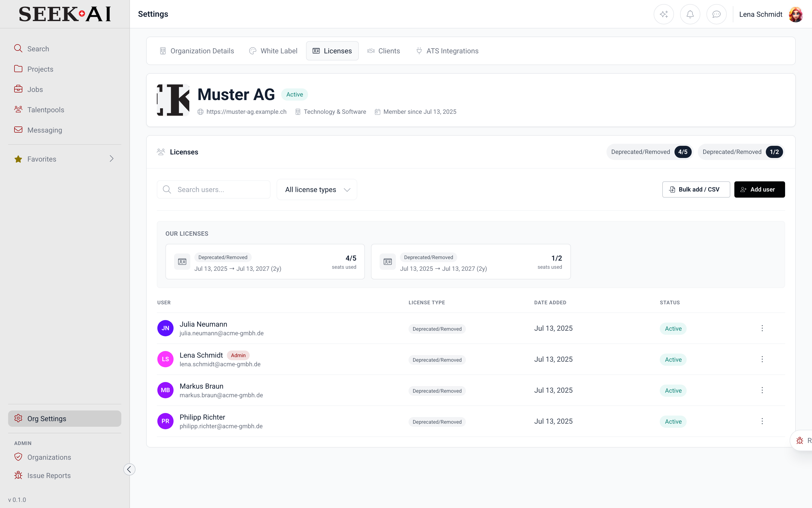Open Messaging in sidebar
This screenshot has width=812, height=508.
[64, 130]
